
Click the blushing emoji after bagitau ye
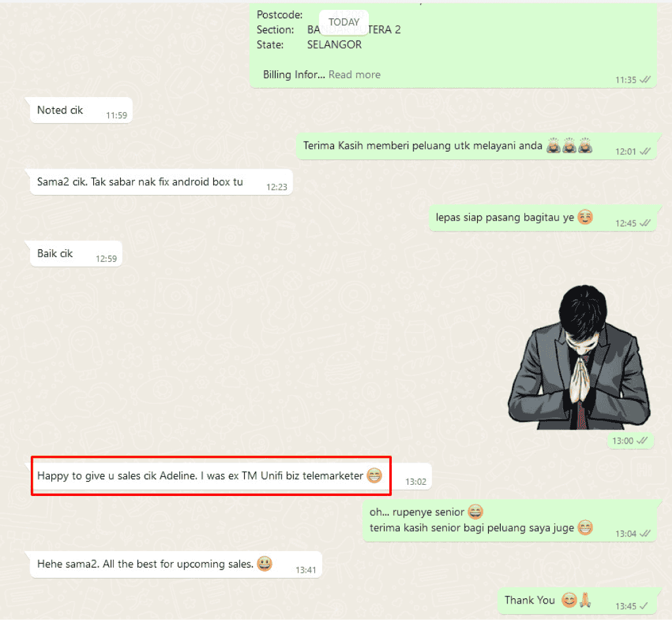click(585, 217)
